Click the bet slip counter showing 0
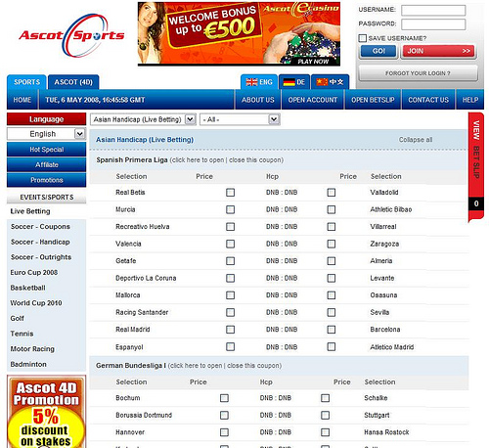 (x=476, y=203)
